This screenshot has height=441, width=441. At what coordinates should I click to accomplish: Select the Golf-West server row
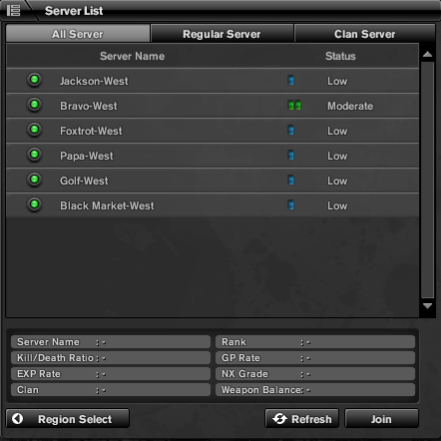213,180
